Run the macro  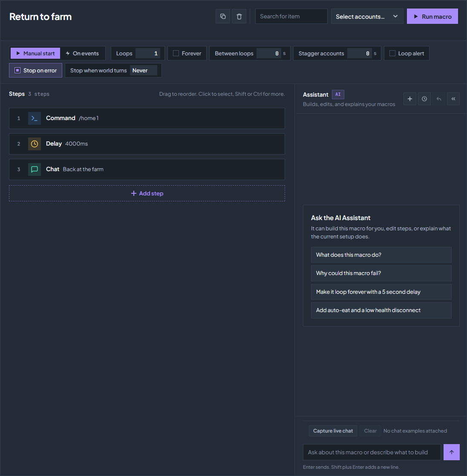pos(432,17)
